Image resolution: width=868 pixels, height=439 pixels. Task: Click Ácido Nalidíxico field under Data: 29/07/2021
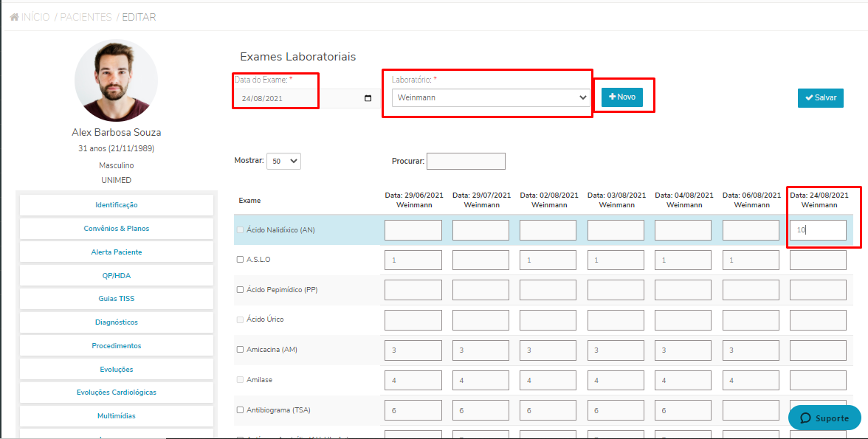pos(480,229)
